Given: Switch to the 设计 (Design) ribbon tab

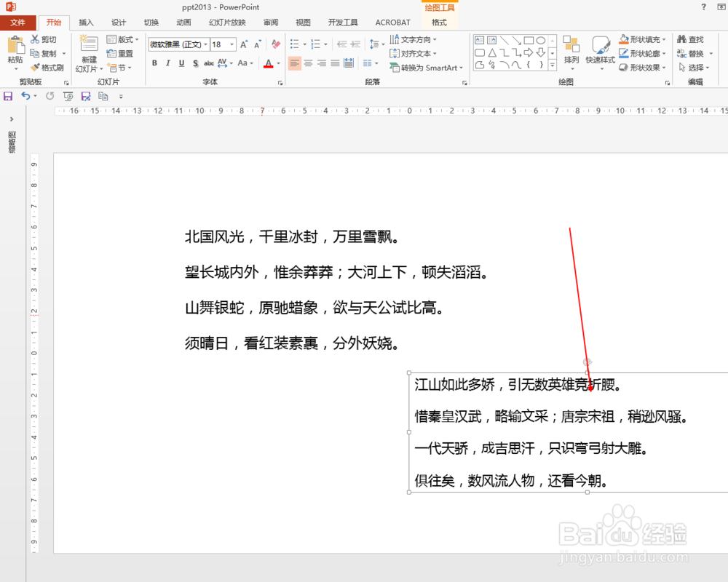Looking at the screenshot, I should [118, 22].
